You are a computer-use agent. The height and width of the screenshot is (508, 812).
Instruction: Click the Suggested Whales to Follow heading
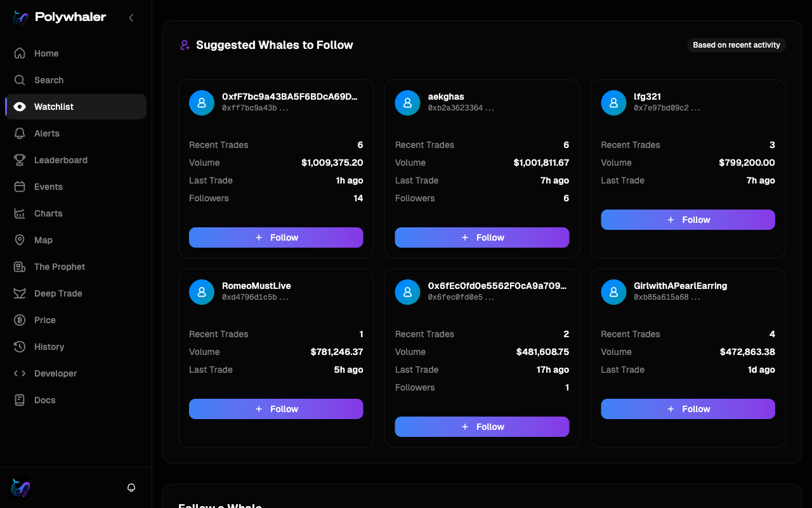pyautogui.click(x=275, y=45)
